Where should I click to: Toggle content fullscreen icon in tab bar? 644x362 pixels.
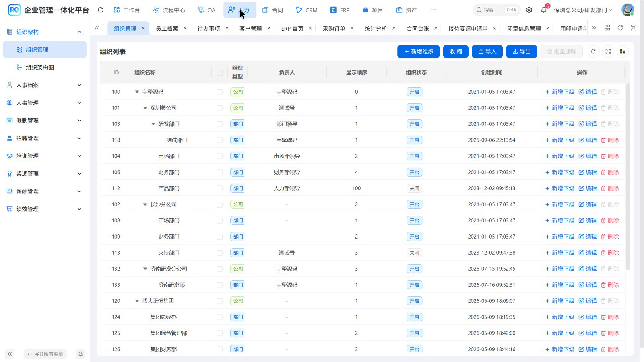click(x=634, y=28)
